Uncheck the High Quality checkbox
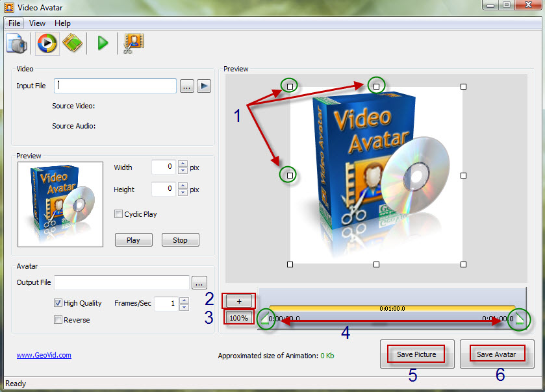The height and width of the screenshot is (392, 545). (x=58, y=303)
